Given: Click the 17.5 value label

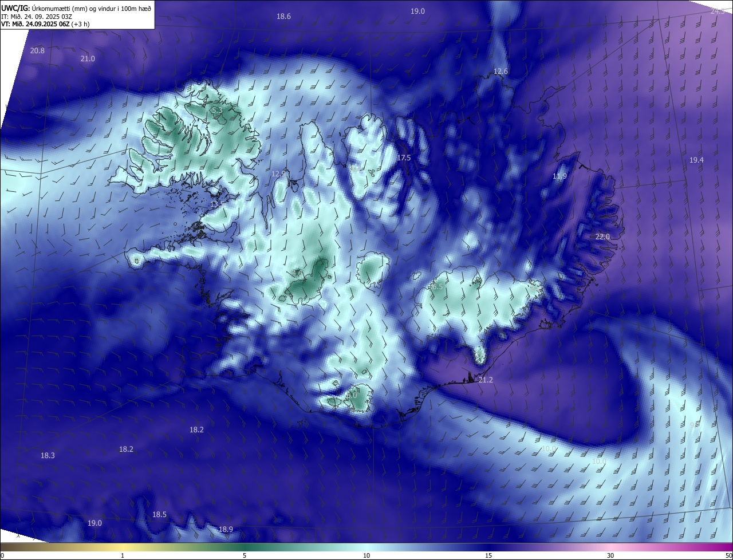Looking at the screenshot, I should (404, 158).
